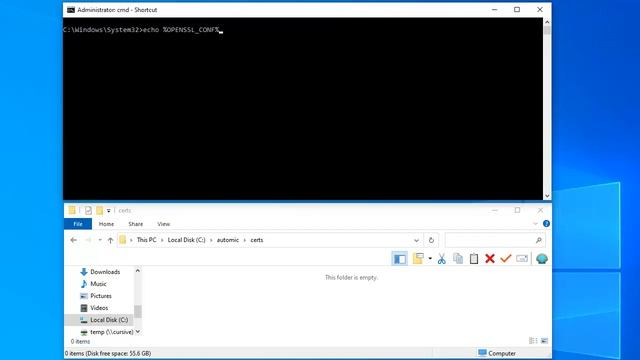Open the Share ribbon tab
Viewport: 640px width, 360px height.
pos(136,224)
